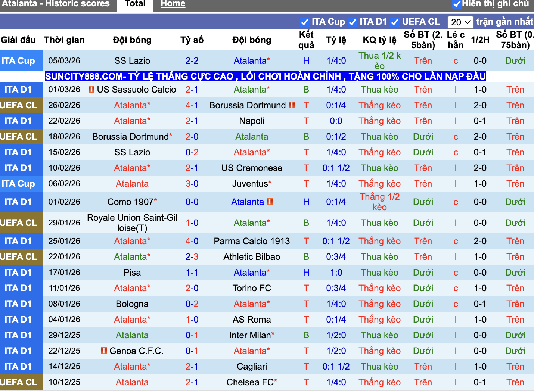Click Royale Union Saint-Gilloise team name
The image size is (534, 392).
(x=132, y=223)
